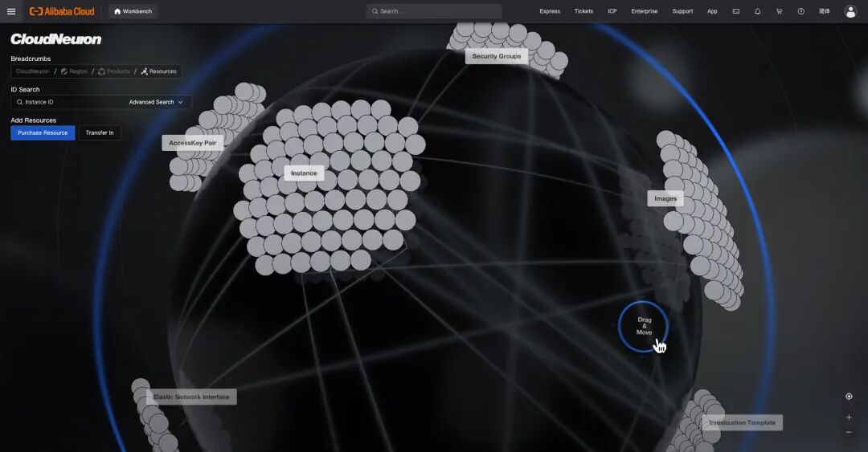Select the Instance cluster label

[304, 173]
